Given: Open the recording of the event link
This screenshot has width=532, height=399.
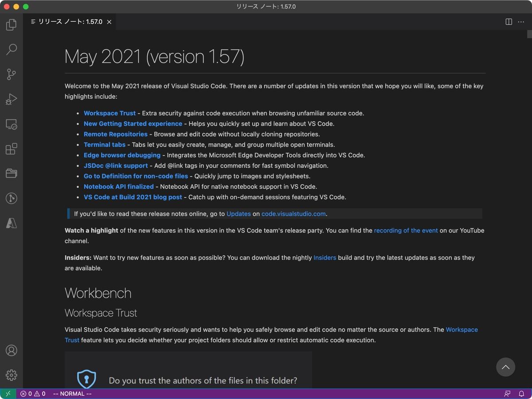Looking at the screenshot, I should [406, 231].
